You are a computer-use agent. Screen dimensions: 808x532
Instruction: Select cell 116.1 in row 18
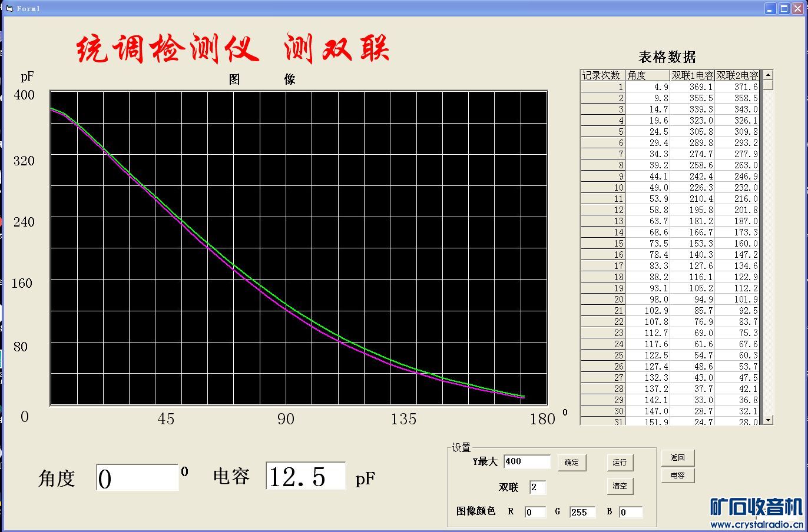coord(693,277)
